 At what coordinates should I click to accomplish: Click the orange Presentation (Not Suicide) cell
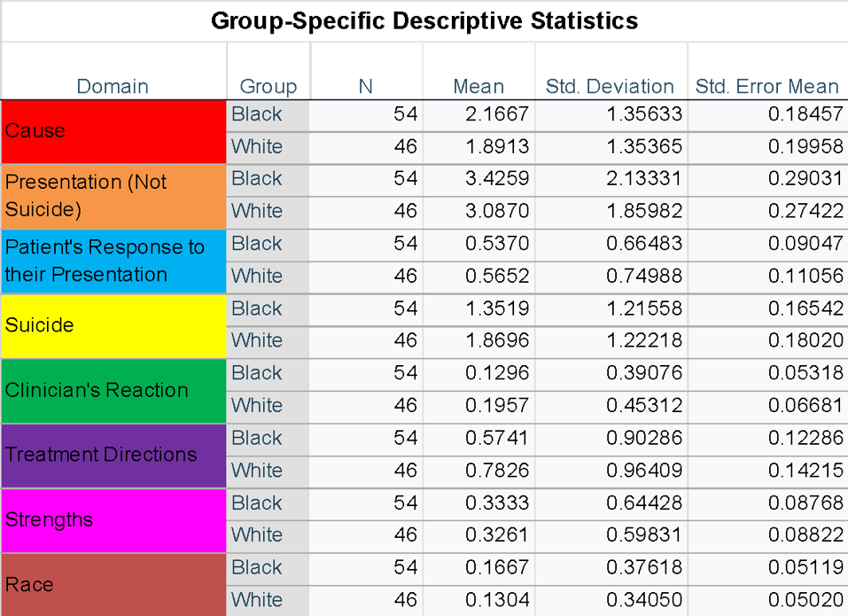(x=113, y=196)
